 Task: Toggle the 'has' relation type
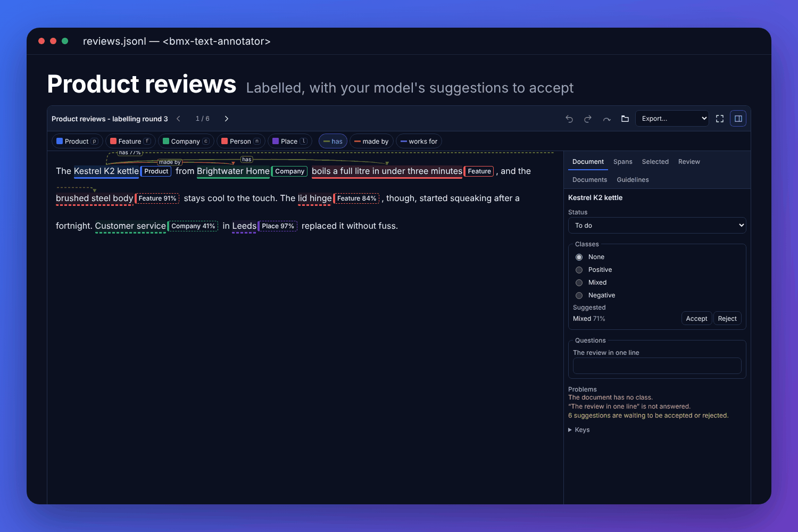(x=333, y=142)
